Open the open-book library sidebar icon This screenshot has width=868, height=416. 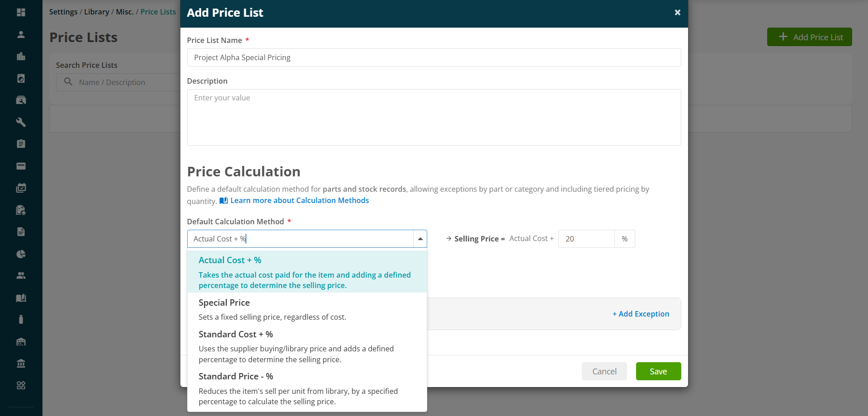(21, 298)
